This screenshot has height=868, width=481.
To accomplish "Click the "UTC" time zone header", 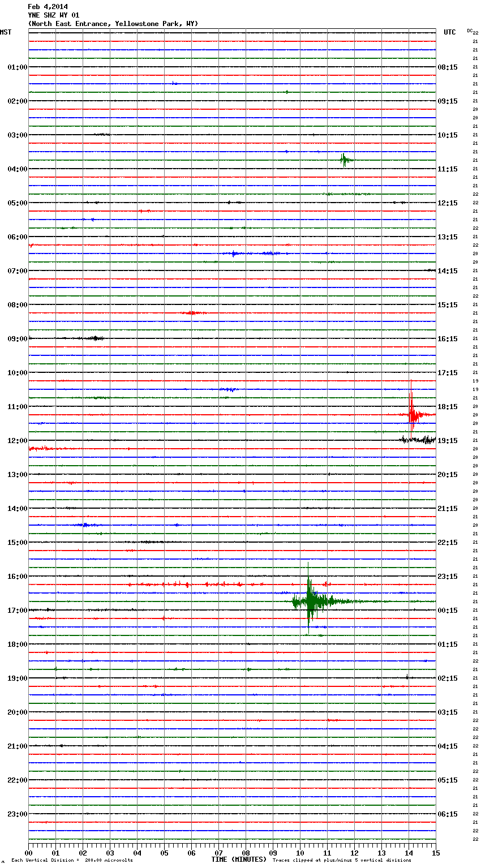I will click(x=450, y=32).
